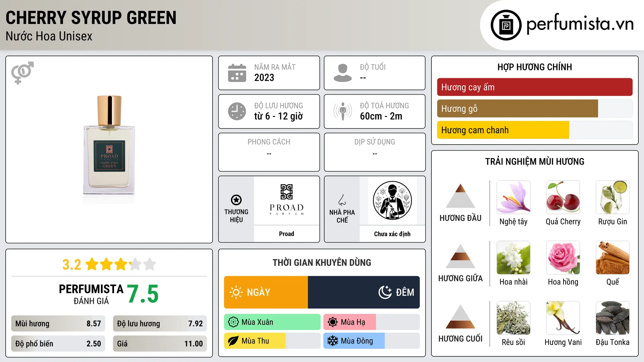Click the Proad Parfum brand logo
Screen dimensions: 644x362
point(286,200)
